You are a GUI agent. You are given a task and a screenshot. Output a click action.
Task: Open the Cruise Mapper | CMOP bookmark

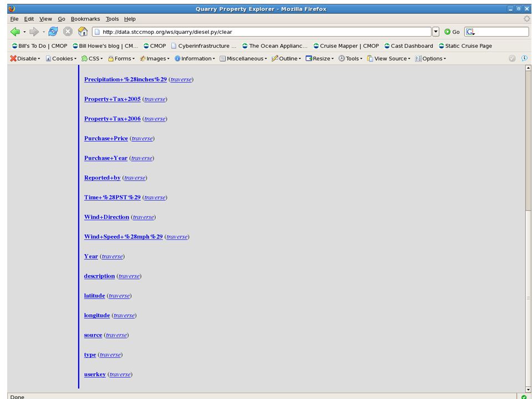click(346, 46)
